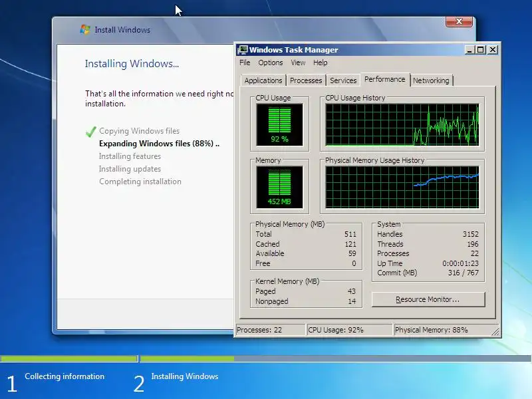The image size is (532, 399).
Task: Switch to the Applications tab
Action: pyautogui.click(x=263, y=80)
